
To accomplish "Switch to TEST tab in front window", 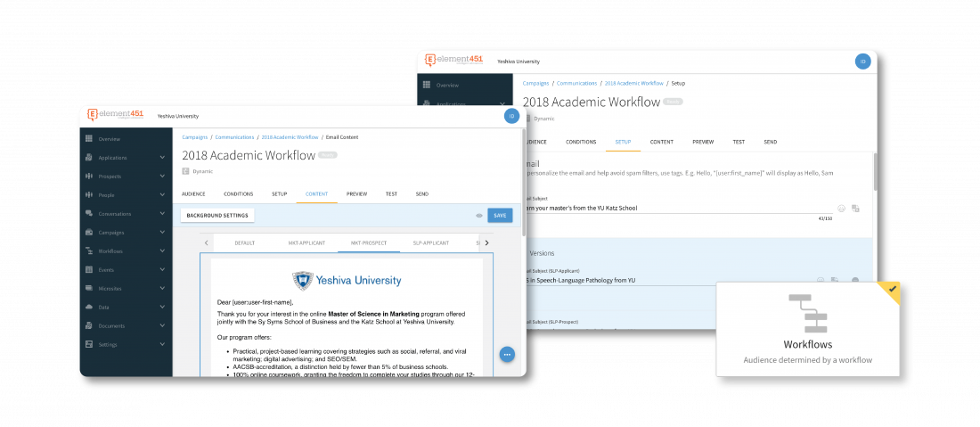I will tap(391, 193).
